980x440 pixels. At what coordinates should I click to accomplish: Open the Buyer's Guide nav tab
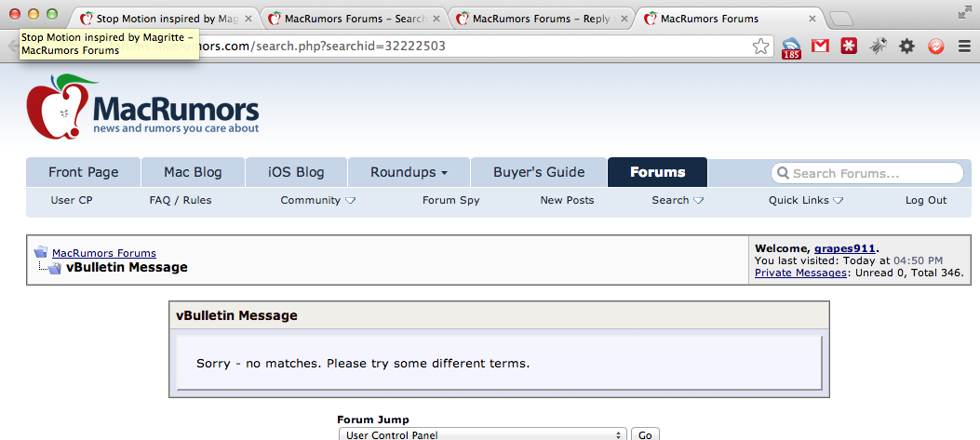[539, 172]
